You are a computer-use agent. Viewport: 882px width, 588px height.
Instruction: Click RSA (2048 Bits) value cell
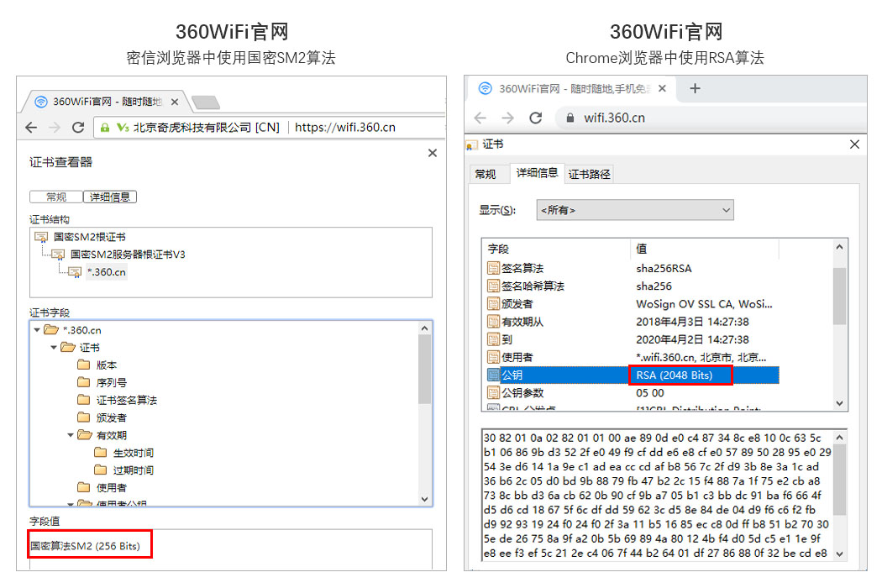(674, 375)
